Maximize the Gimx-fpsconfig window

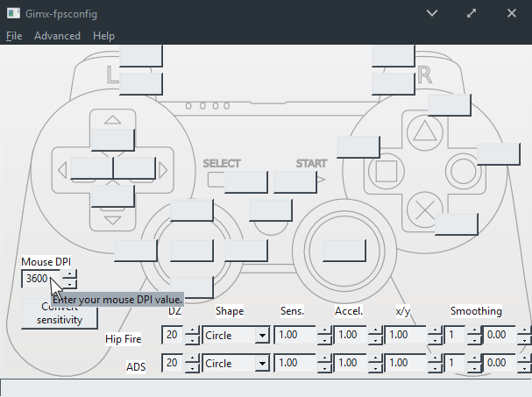[x=472, y=13]
